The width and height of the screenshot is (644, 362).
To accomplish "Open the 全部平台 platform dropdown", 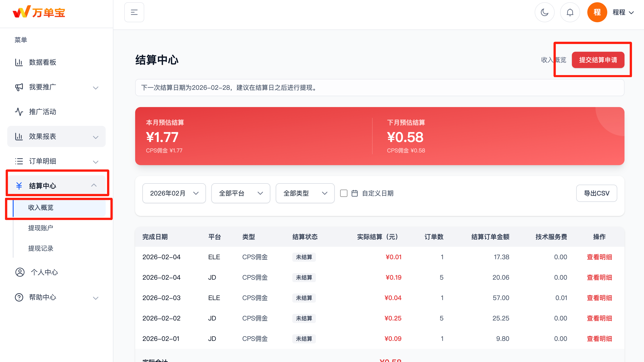I will (x=241, y=193).
